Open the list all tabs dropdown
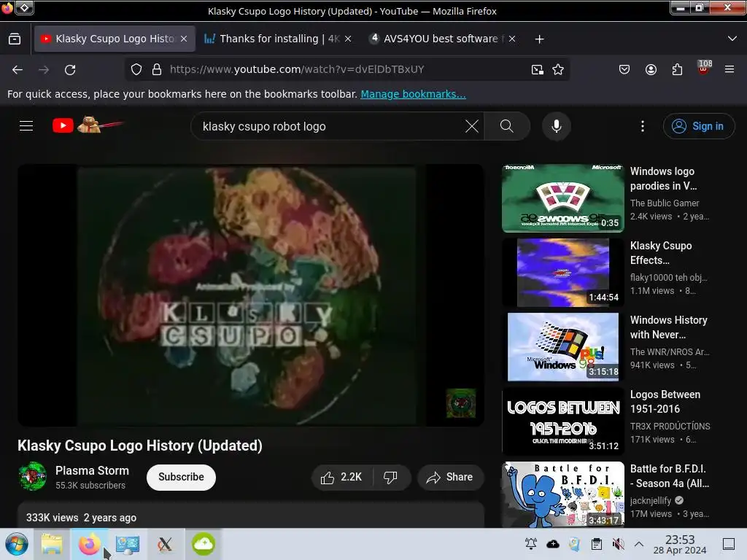Viewport: 747px width, 560px height. [732, 39]
